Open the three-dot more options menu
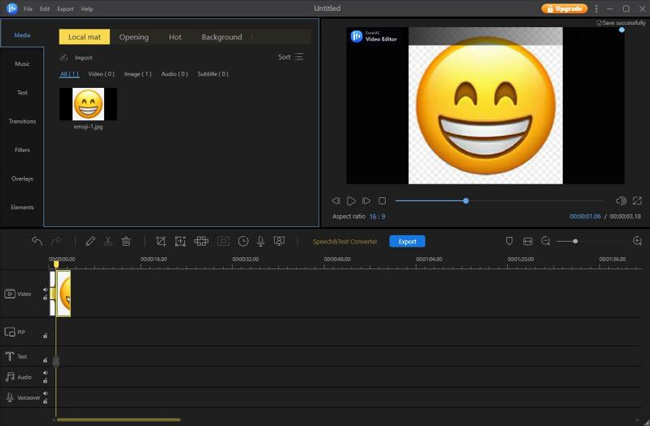650x426 pixels. pyautogui.click(x=596, y=9)
